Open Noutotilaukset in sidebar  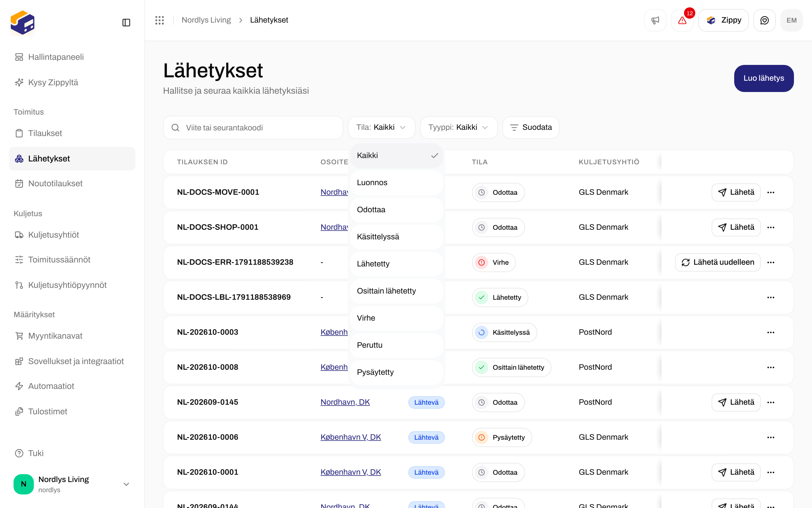pyautogui.click(x=72, y=183)
